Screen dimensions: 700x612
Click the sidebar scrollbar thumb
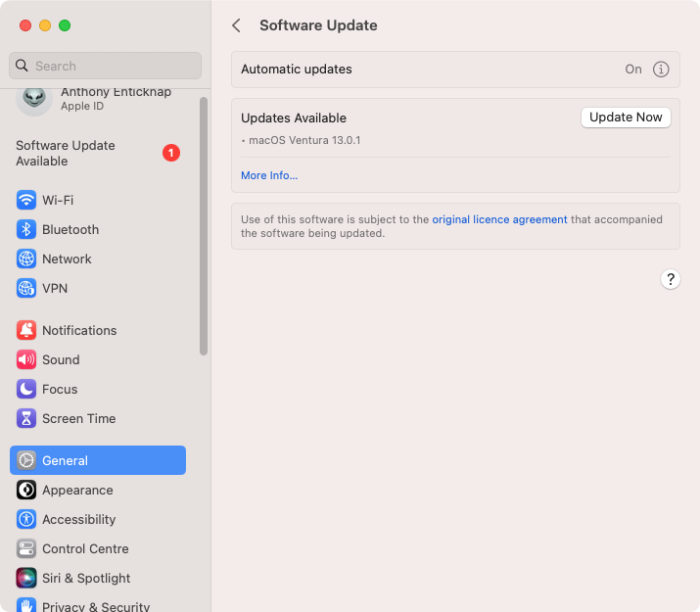(x=204, y=226)
